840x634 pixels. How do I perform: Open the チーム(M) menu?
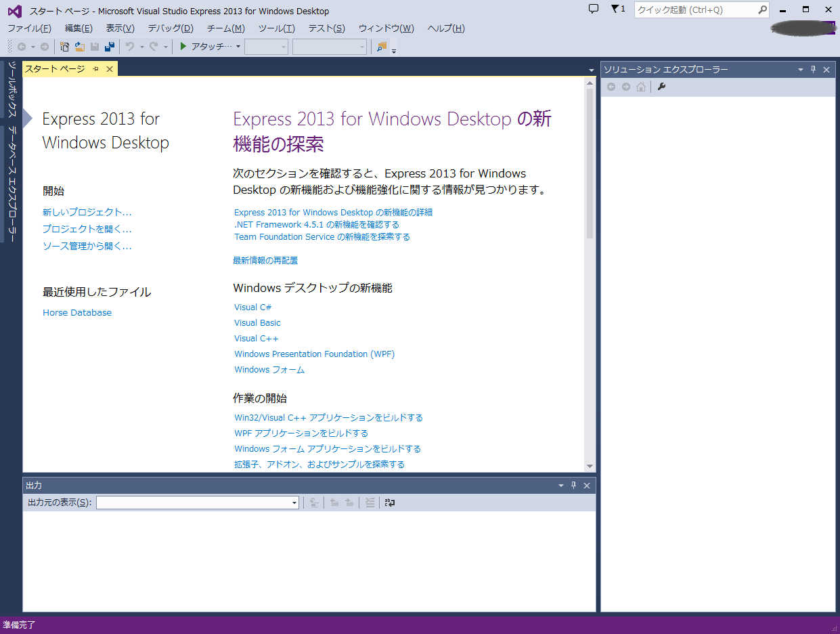(x=226, y=28)
